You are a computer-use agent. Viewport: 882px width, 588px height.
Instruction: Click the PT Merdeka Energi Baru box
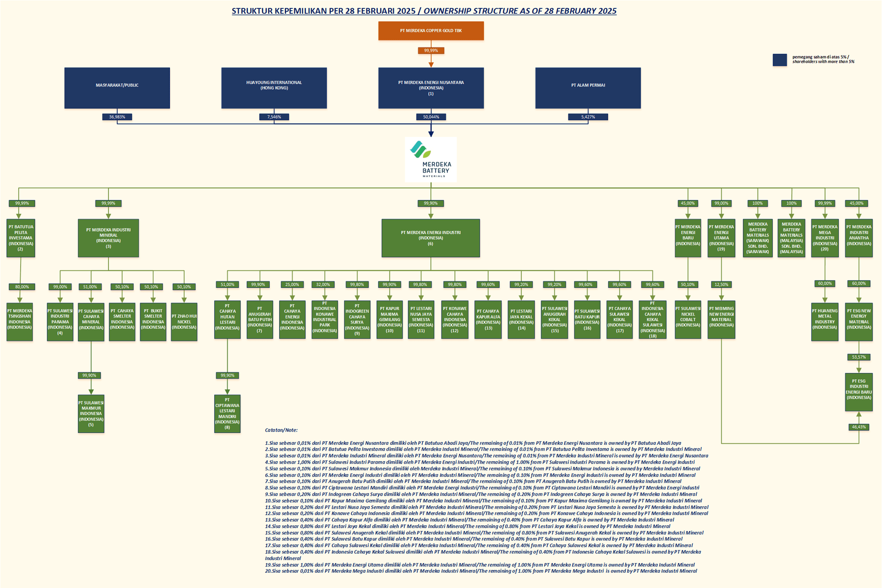click(688, 238)
